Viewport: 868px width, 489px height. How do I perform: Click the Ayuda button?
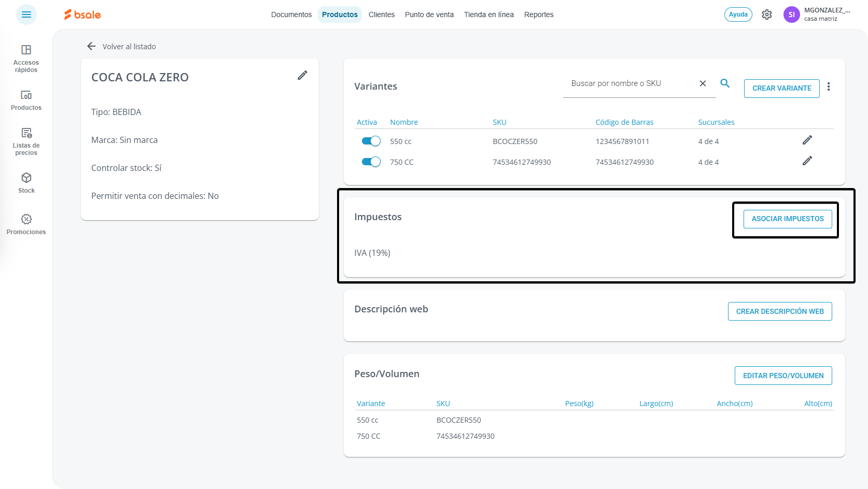(x=738, y=15)
